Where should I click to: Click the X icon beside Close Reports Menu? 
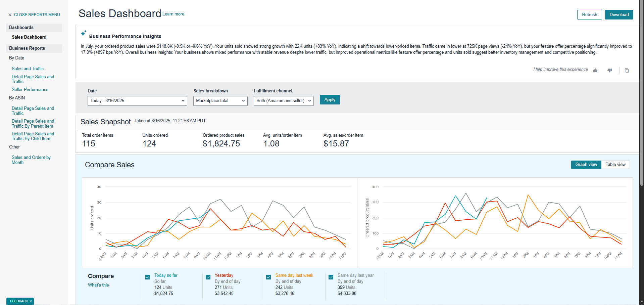point(10,15)
